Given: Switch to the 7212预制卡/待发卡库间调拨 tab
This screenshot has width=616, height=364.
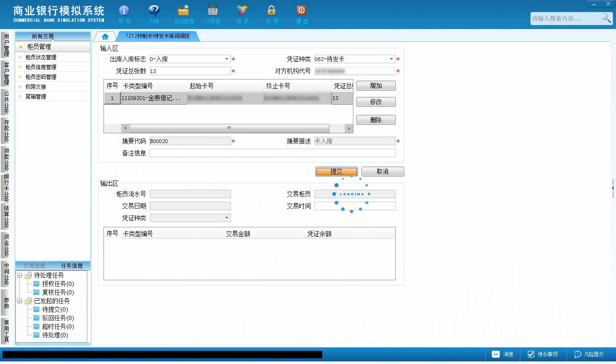Looking at the screenshot, I should coord(157,36).
